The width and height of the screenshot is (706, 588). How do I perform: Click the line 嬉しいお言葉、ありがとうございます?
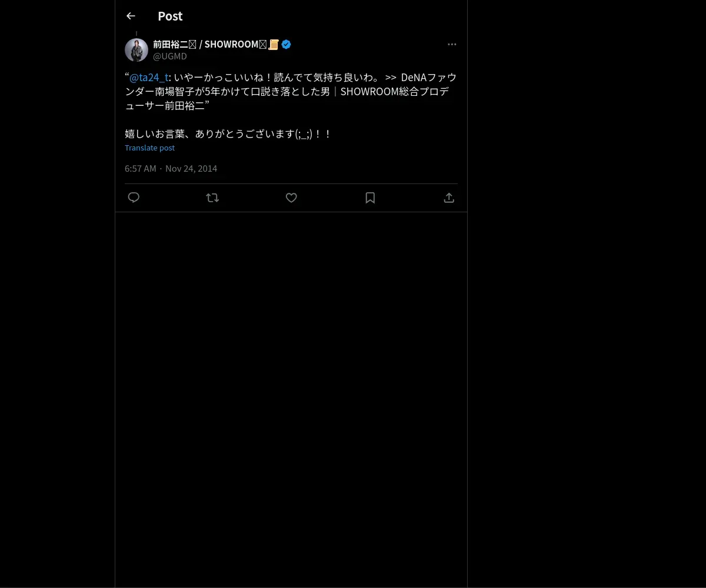tap(228, 134)
